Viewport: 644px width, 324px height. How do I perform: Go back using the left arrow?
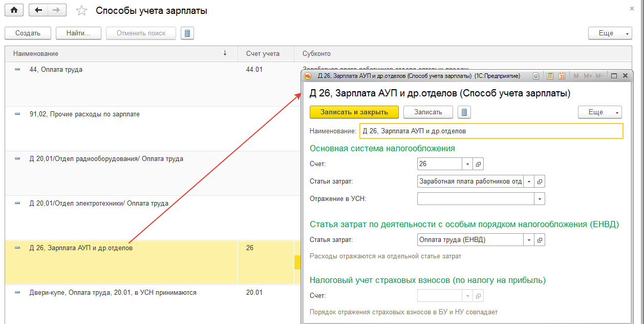pos(38,10)
